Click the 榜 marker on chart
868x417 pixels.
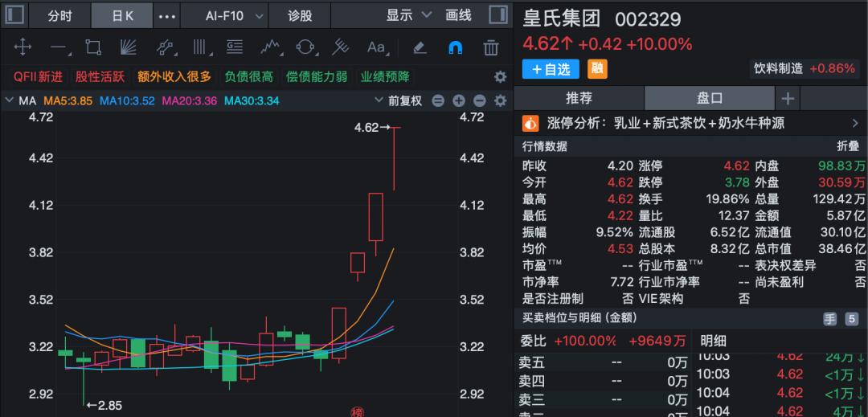click(358, 411)
